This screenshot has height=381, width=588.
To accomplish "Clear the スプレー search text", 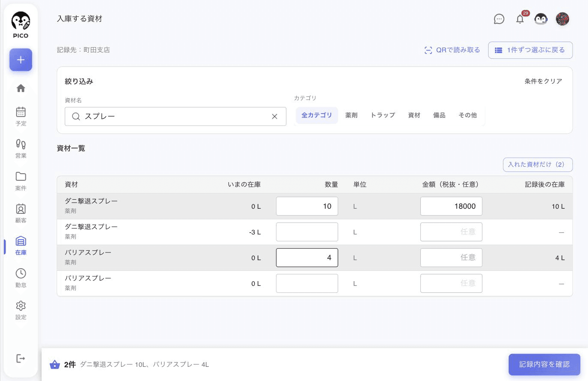I will tap(275, 117).
